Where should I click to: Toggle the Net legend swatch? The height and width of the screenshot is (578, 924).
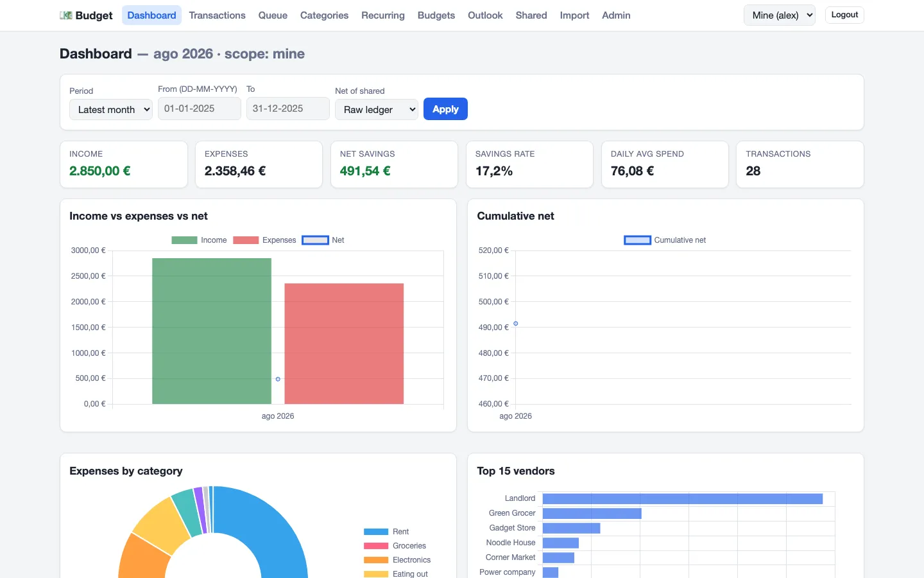315,240
